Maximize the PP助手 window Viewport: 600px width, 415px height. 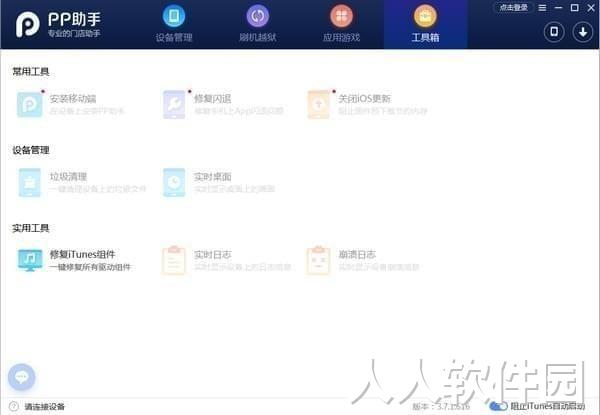click(x=574, y=8)
